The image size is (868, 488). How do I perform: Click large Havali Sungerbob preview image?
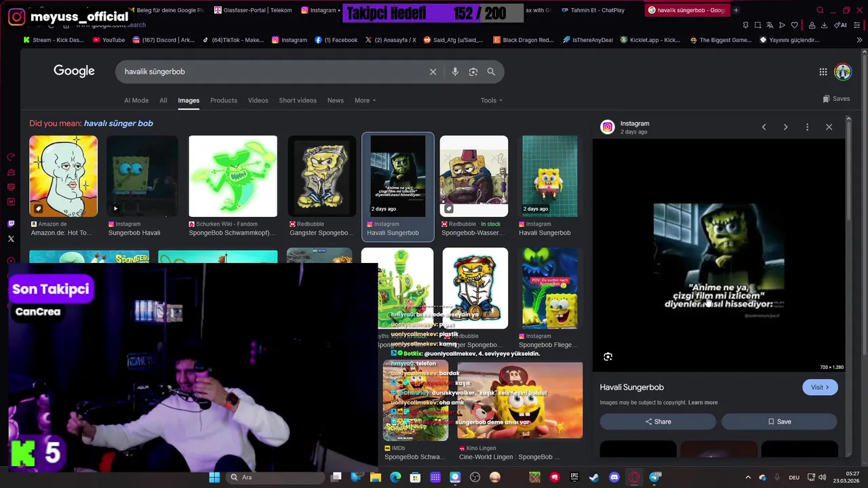719,256
